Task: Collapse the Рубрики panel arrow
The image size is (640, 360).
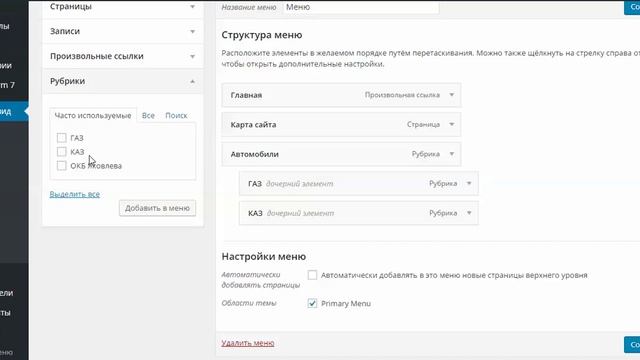Action: point(192,81)
